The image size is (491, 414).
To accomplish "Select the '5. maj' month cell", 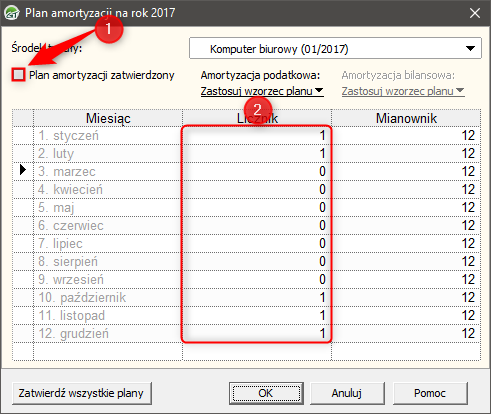I will [108, 207].
